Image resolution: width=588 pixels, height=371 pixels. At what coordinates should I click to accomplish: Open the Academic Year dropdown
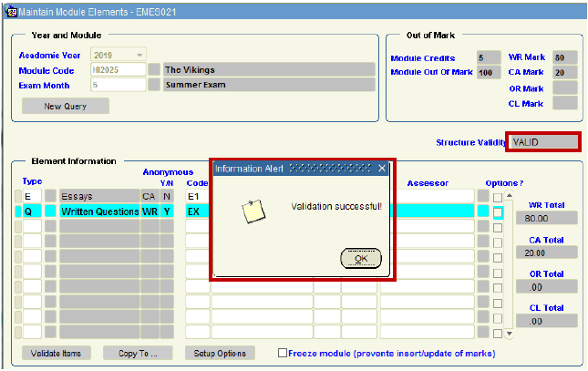click(x=139, y=55)
